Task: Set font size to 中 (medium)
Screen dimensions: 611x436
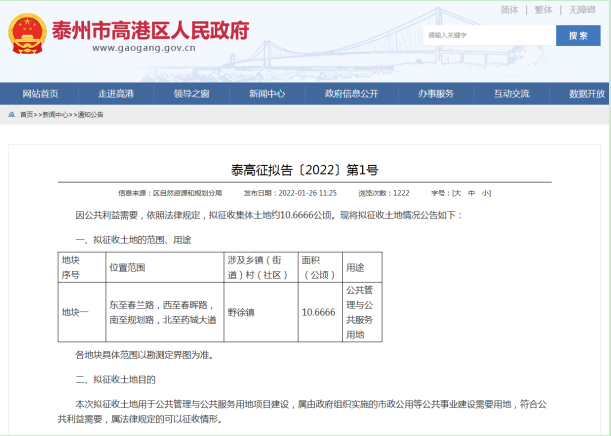Action: coord(470,192)
